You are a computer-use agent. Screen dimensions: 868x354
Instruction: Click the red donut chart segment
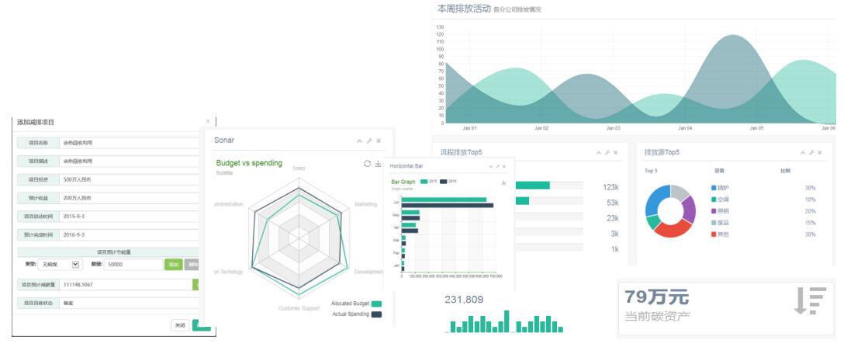point(674,229)
